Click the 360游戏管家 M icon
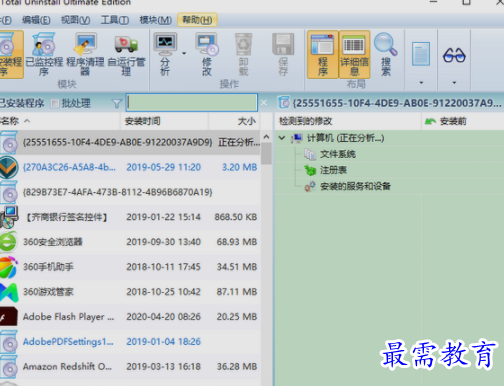 click(9, 292)
